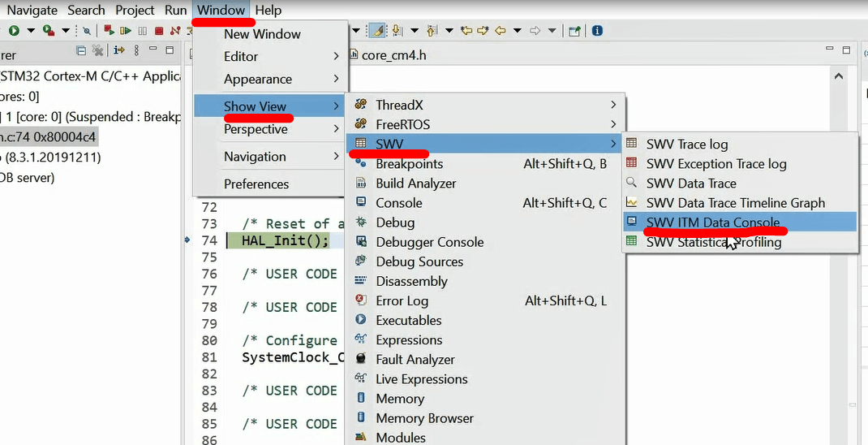Open the Run menu
868x445 pixels.
[175, 10]
